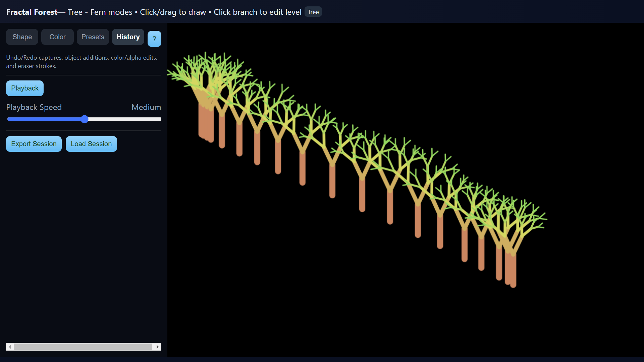The width and height of the screenshot is (644, 362).
Task: Click the Fractal Forest title text
Action: (32, 12)
